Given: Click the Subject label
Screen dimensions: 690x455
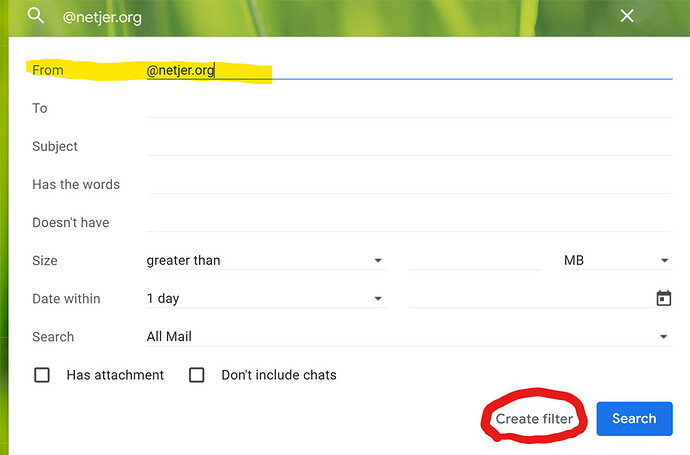Looking at the screenshot, I should [x=55, y=147].
